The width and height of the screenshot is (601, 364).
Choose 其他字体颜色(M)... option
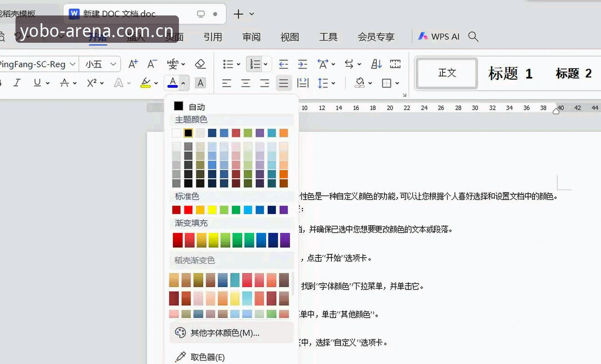(231, 333)
